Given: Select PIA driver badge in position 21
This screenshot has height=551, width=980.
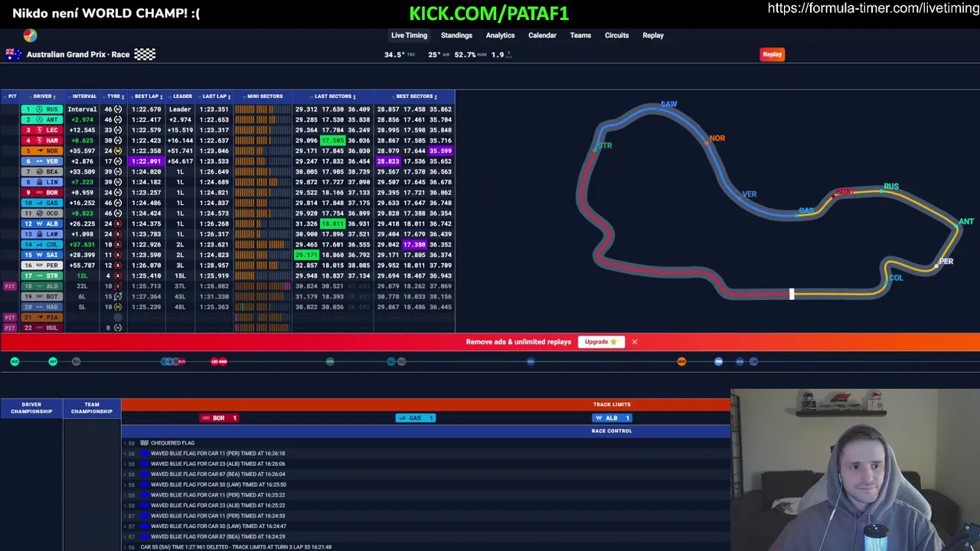Looking at the screenshot, I should (x=42, y=318).
